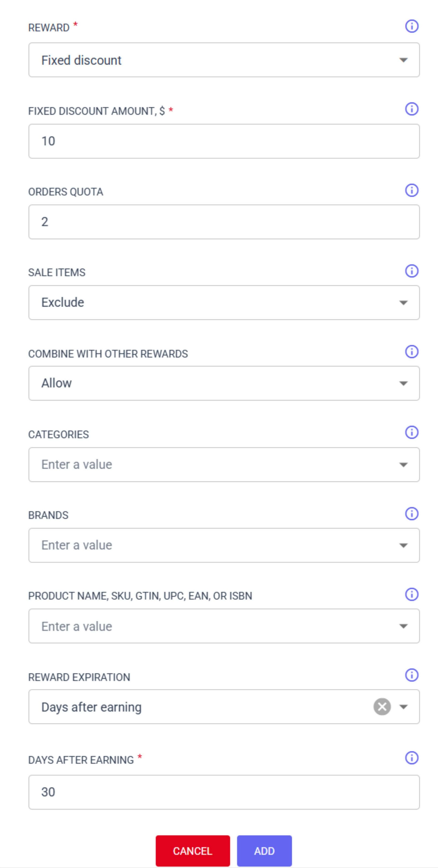Open the Brands info icon
This screenshot has height=868, width=438.
click(411, 514)
